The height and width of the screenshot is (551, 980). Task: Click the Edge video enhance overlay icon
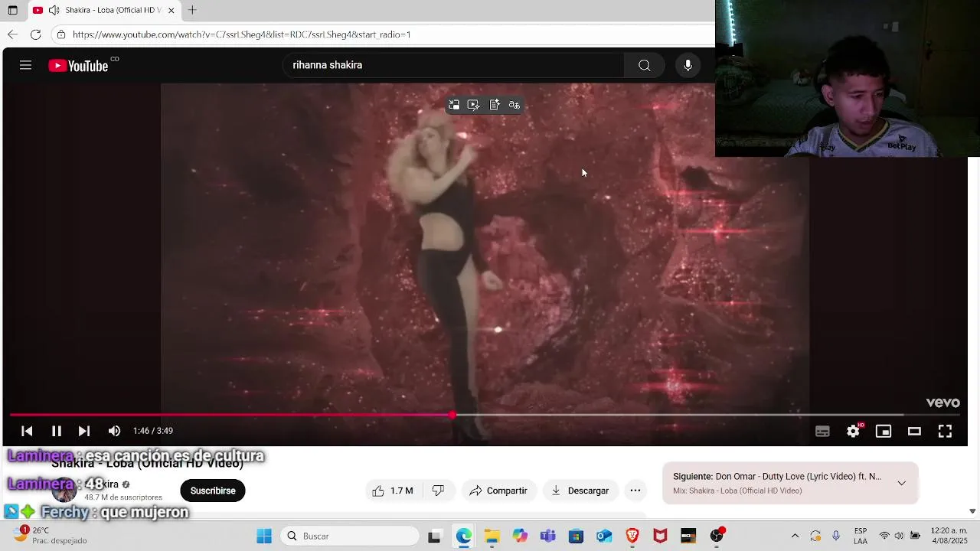click(474, 105)
